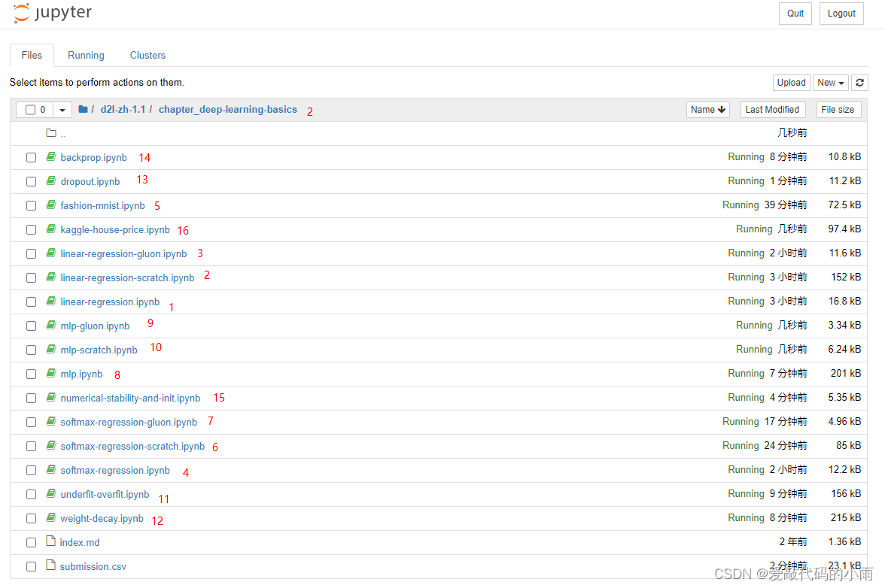Open mlp-scratch.ipynb notebook
Viewport: 885px width, 588px height.
99,350
